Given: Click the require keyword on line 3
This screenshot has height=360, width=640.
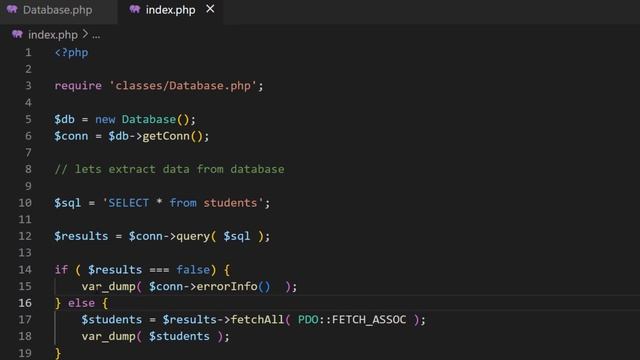Looking at the screenshot, I should click(x=78, y=86).
